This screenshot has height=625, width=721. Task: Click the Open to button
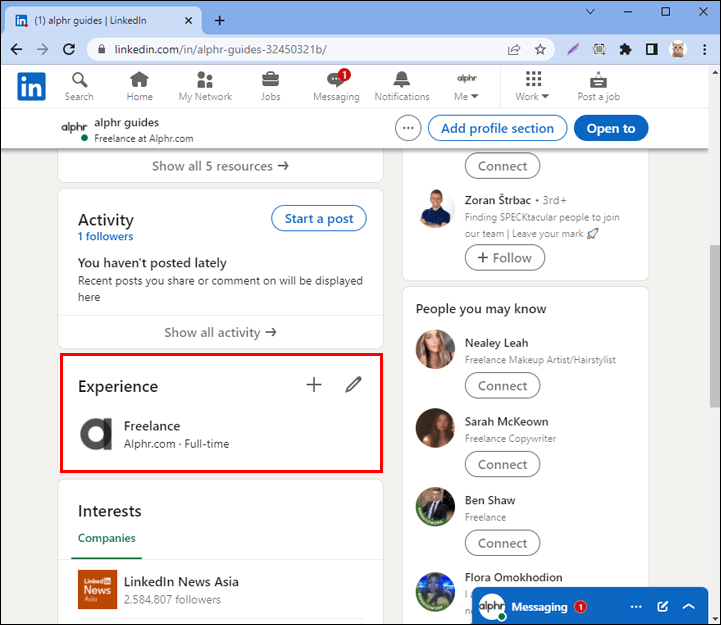click(x=611, y=128)
